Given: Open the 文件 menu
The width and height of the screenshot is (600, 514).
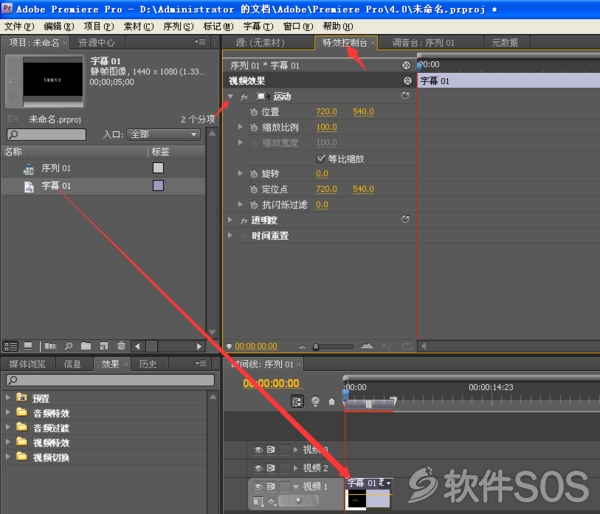Looking at the screenshot, I should click(x=19, y=26).
